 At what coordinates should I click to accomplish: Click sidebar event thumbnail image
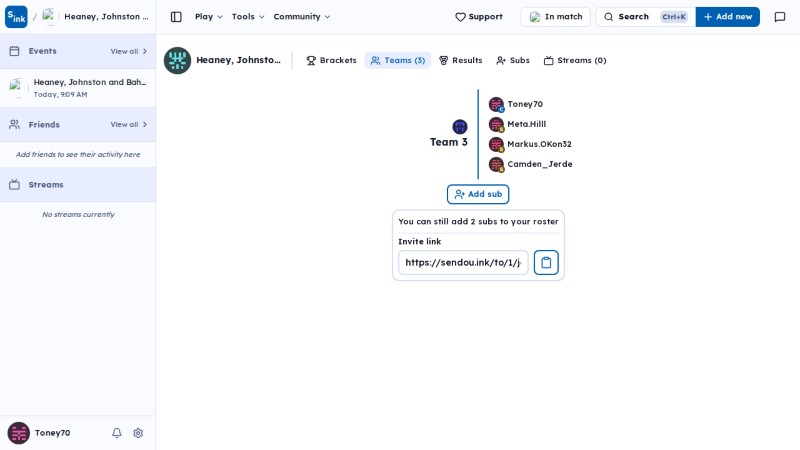(17, 88)
